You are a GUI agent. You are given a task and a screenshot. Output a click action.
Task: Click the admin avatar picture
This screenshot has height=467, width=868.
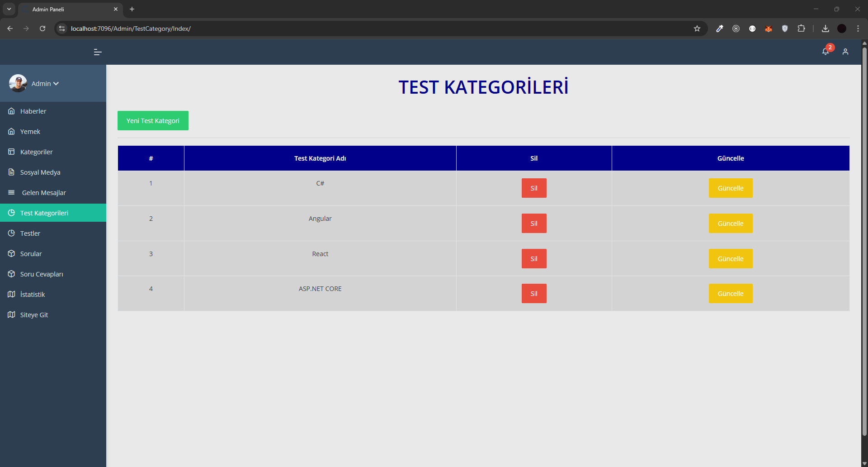click(x=18, y=83)
